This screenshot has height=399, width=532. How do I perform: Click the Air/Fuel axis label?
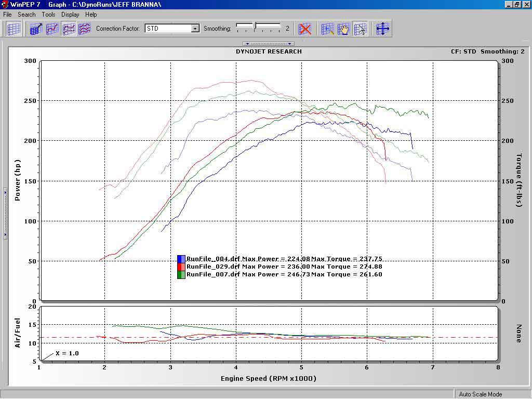(18, 333)
